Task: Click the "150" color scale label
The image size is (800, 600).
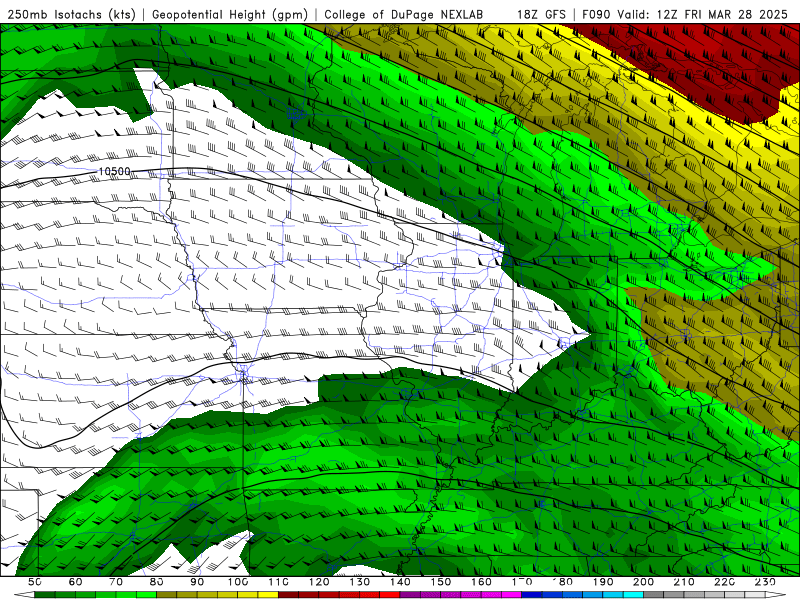Action: click(441, 582)
